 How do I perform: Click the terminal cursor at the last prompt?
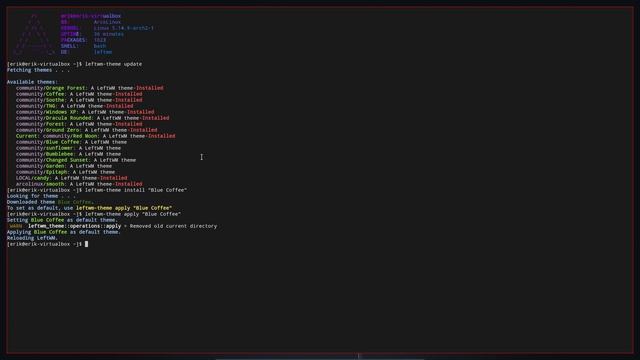(87, 244)
